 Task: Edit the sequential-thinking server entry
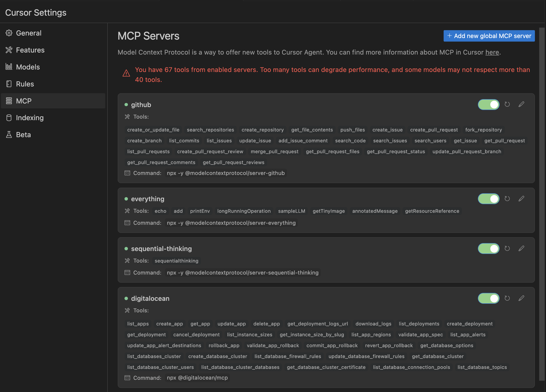click(521, 248)
